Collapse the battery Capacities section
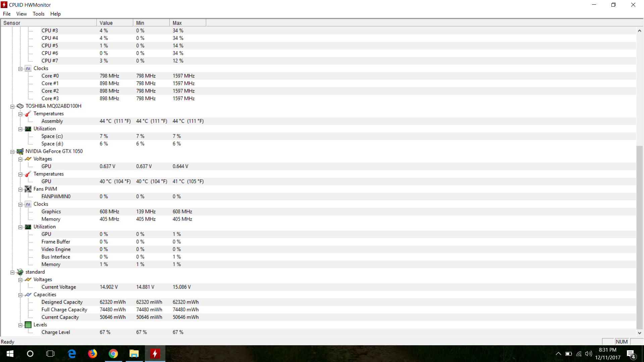Viewport: 644px width, 362px height. [20, 295]
